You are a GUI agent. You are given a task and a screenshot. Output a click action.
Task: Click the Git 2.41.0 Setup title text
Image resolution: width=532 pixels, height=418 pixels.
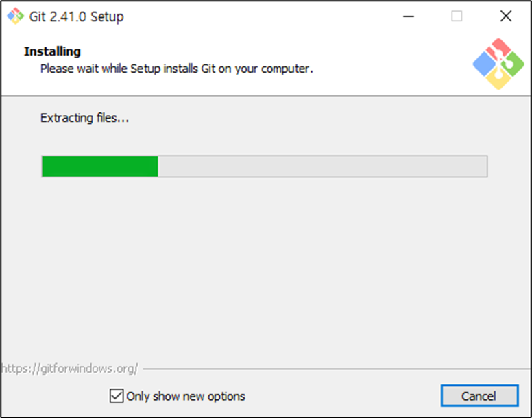pyautogui.click(x=77, y=16)
